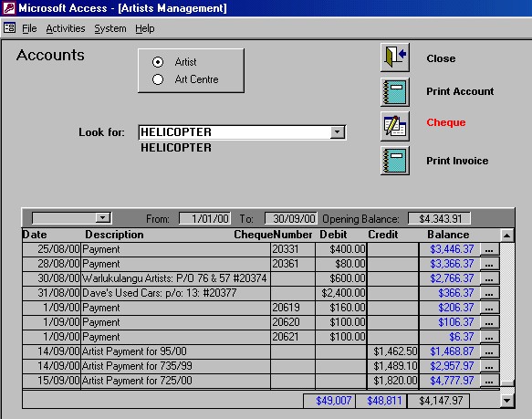Image resolution: width=532 pixels, height=419 pixels.
Task: Open details button for the $3,446.37 row
Action: [489, 249]
